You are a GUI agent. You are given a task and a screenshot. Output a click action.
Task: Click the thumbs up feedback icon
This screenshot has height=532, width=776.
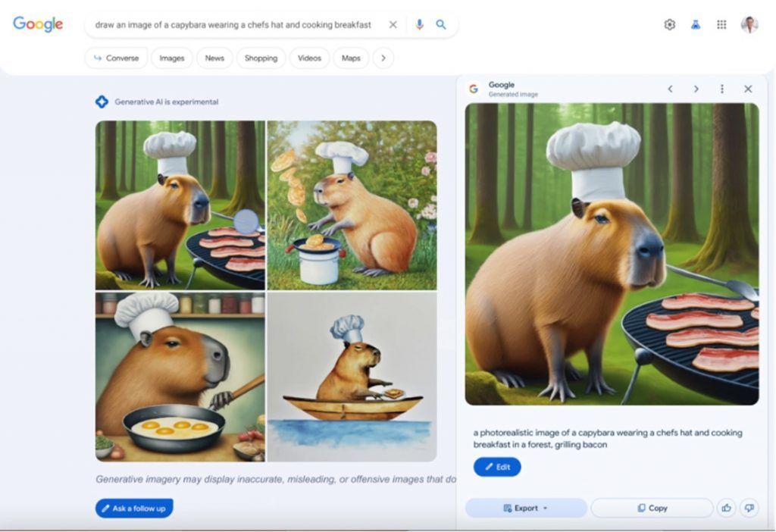coord(726,508)
